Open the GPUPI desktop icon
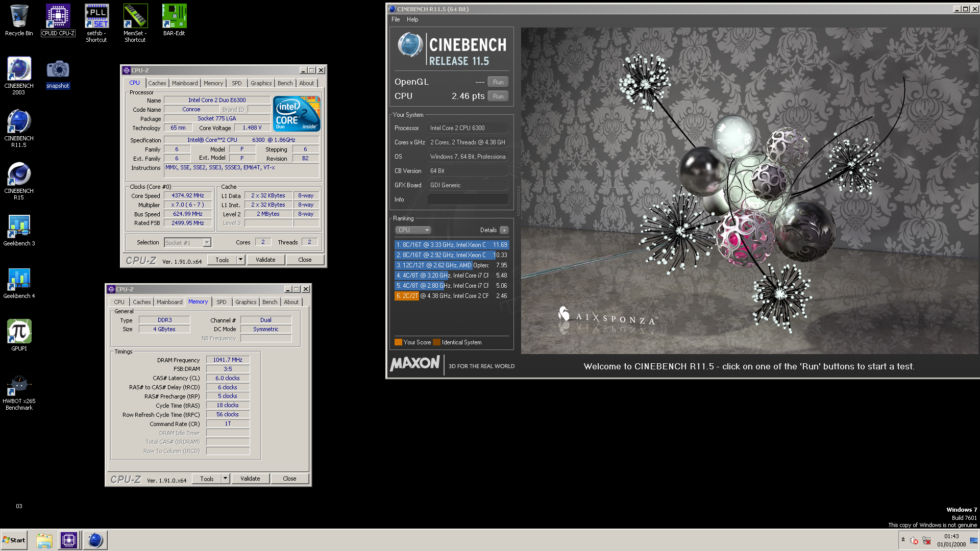 (19, 335)
